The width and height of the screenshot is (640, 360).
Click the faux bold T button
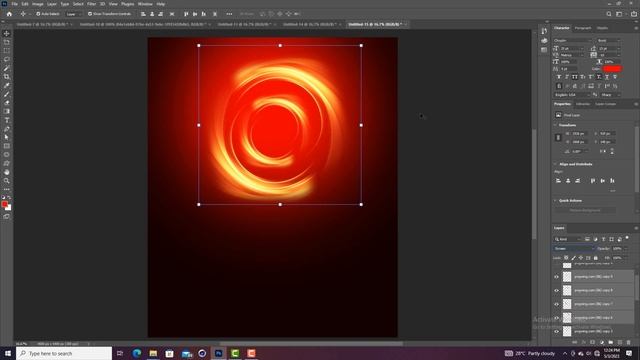coord(559,77)
